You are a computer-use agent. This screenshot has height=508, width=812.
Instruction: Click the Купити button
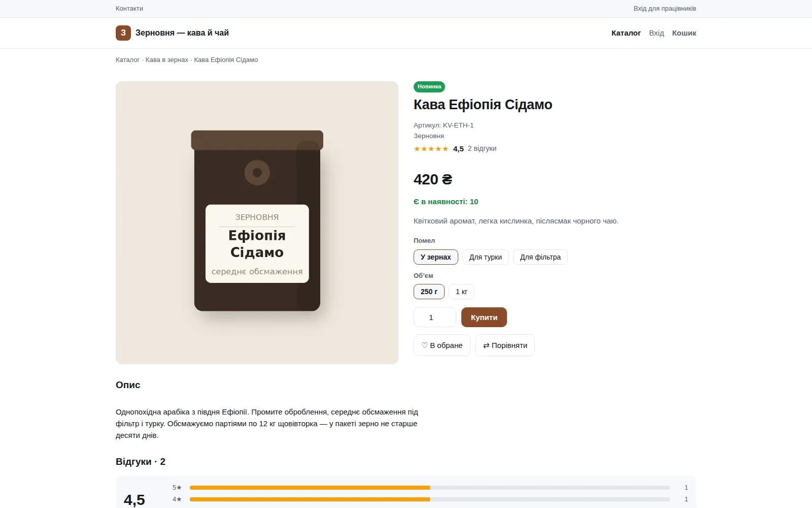click(484, 317)
